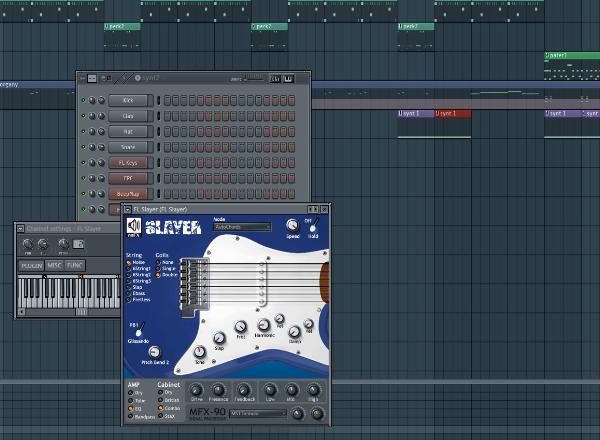
Task: Show keyboard editor in step sequencer
Action: pos(288,79)
